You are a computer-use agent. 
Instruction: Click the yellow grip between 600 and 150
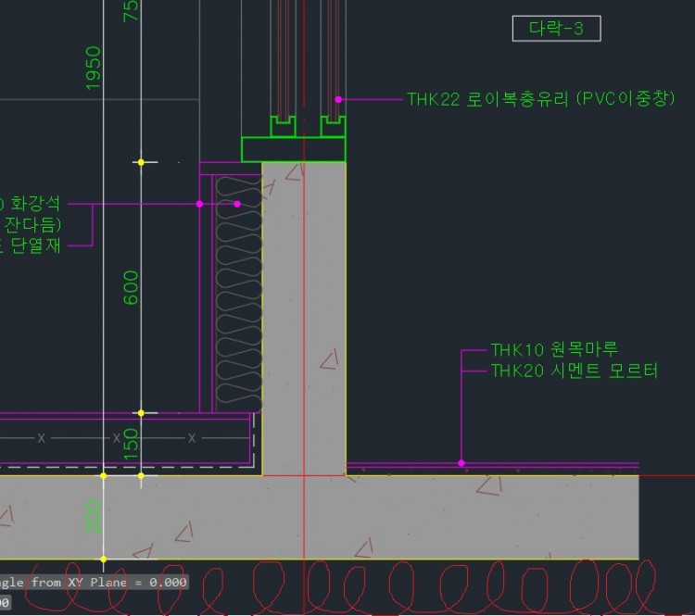pos(141,413)
